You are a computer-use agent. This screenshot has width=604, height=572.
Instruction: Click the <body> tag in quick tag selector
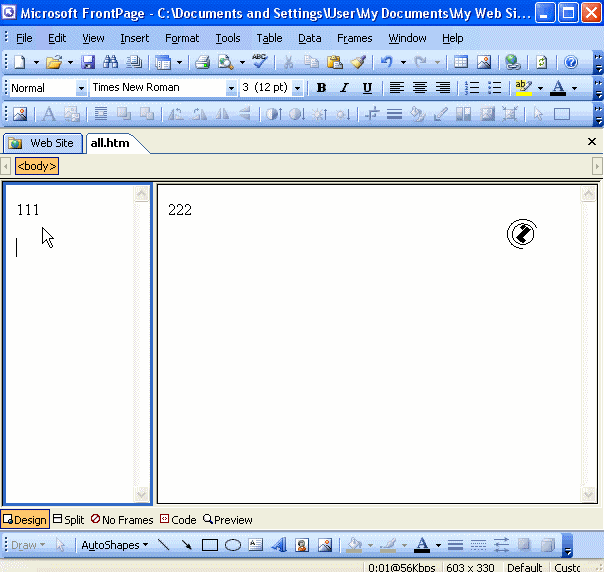point(36,166)
